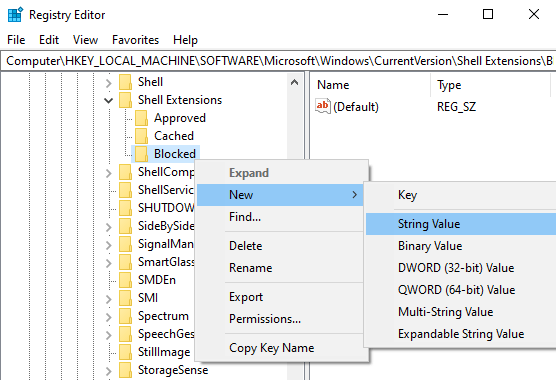The image size is (556, 380).
Task: Select Expandable String Value in submenu
Action: 461,334
